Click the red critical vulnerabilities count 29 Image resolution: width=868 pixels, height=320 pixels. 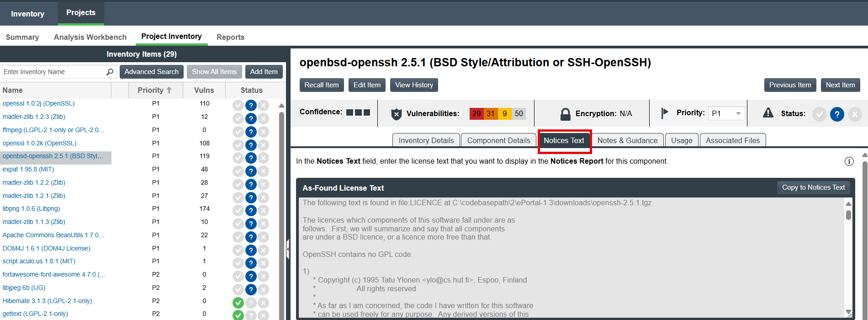point(476,113)
